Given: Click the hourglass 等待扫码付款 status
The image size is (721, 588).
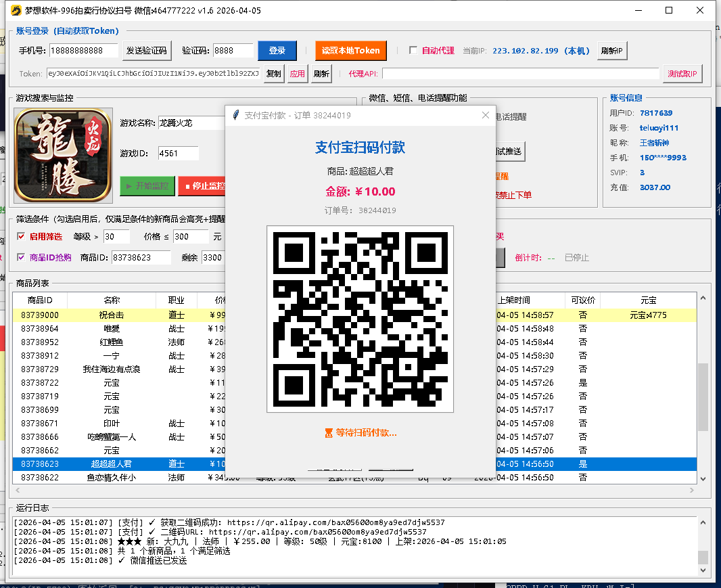Looking at the screenshot, I should 360,432.
